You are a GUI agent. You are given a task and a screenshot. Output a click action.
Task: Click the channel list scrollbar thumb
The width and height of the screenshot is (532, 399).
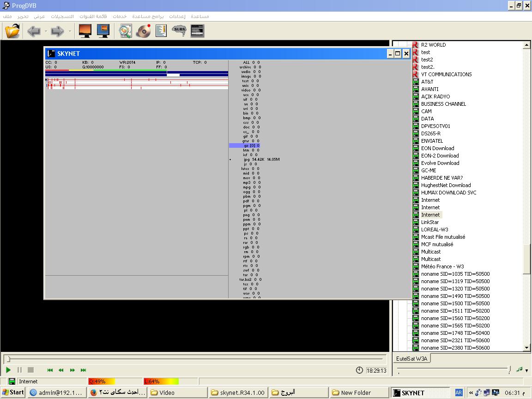tap(526, 259)
